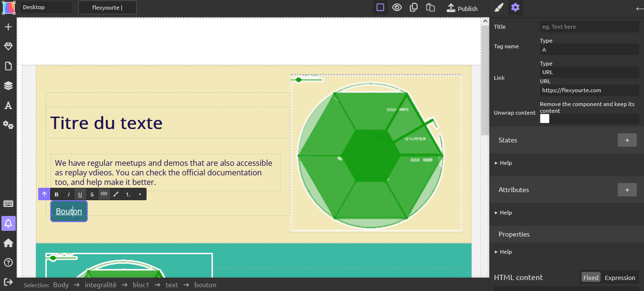Focus the Title input field
The width and height of the screenshot is (644, 291).
click(x=590, y=27)
